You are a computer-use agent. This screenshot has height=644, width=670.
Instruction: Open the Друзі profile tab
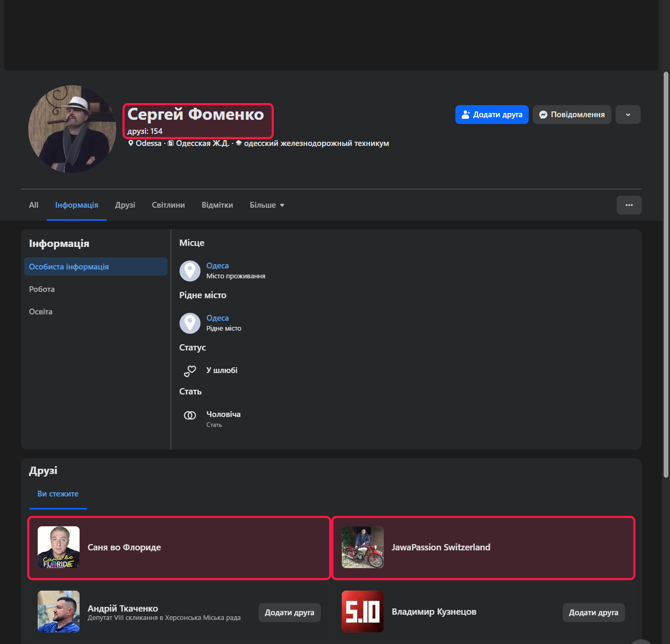pos(125,205)
